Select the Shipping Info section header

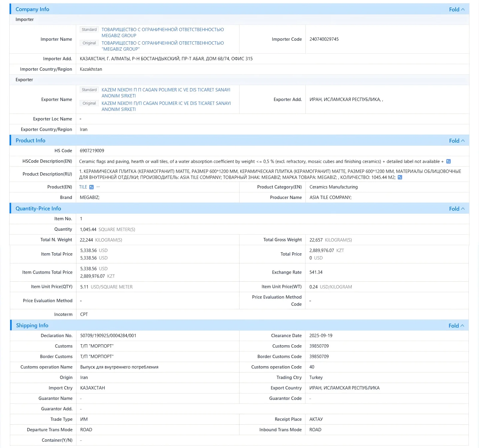coord(32,325)
